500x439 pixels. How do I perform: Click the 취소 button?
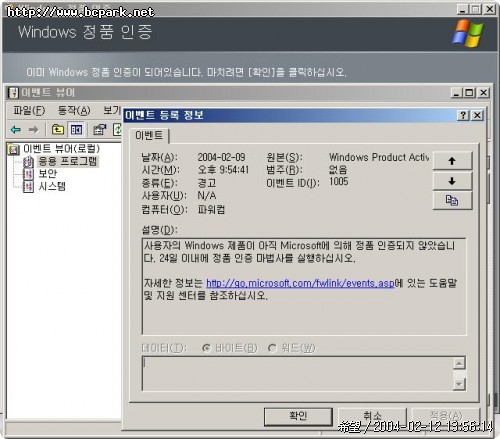tap(372, 416)
